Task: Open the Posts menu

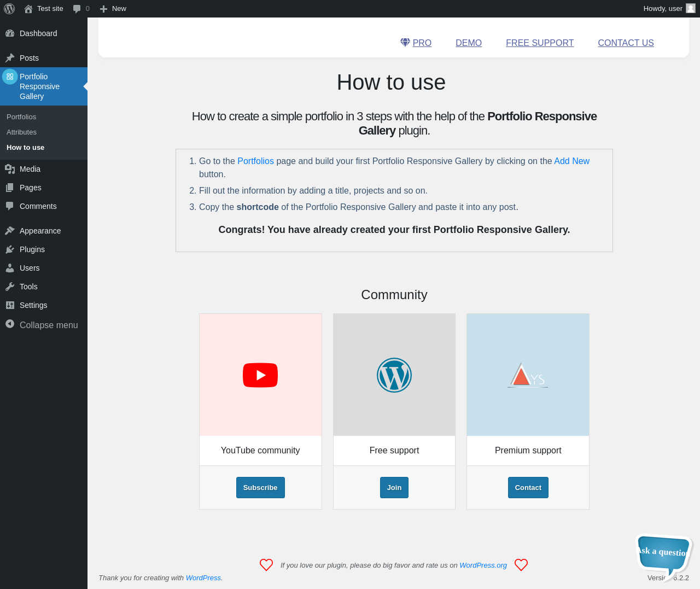Action: [44, 58]
